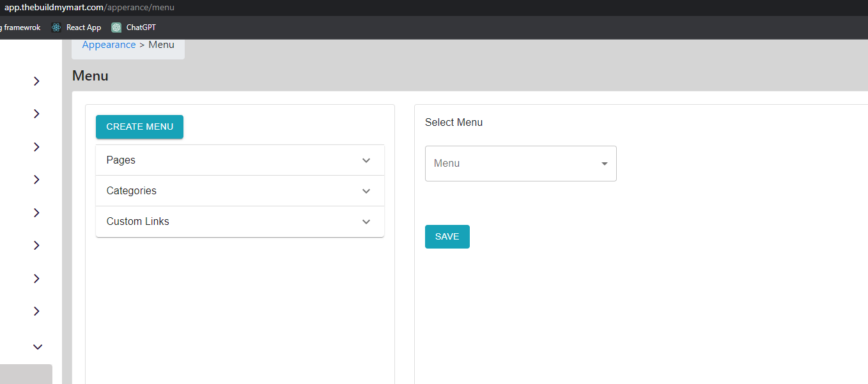Screen dimensions: 868x384
Task: Click the 'Select Menu' label
Action: coord(454,122)
